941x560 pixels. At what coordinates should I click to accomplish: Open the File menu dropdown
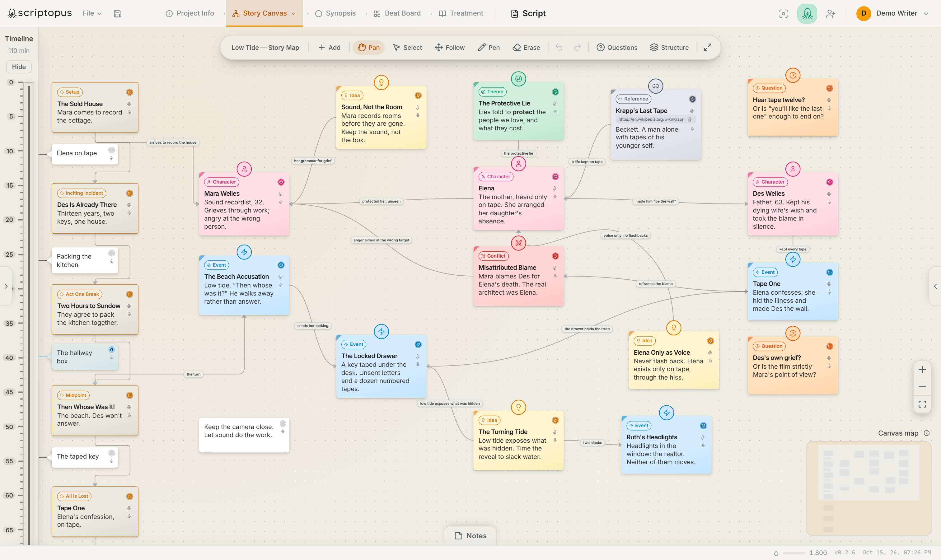[92, 14]
